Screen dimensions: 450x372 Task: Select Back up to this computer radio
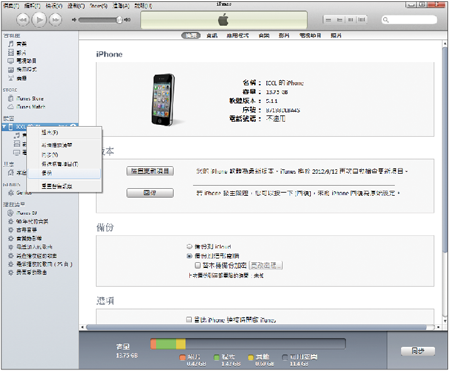189,256
